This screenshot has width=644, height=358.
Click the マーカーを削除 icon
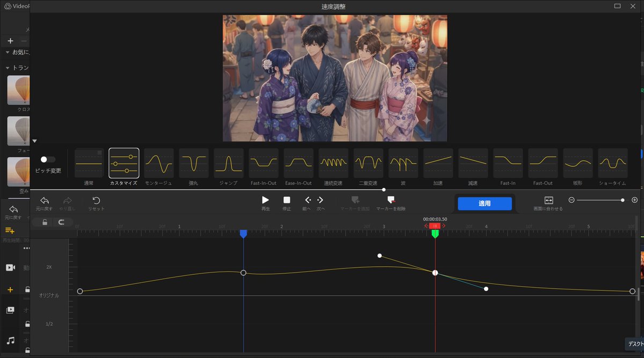click(x=391, y=200)
